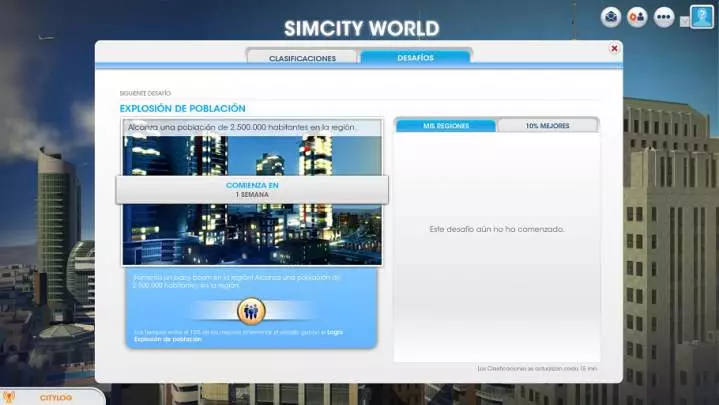Toggle the small checkbox beside the avatar
Screen dimensions: 719x405
685,21
